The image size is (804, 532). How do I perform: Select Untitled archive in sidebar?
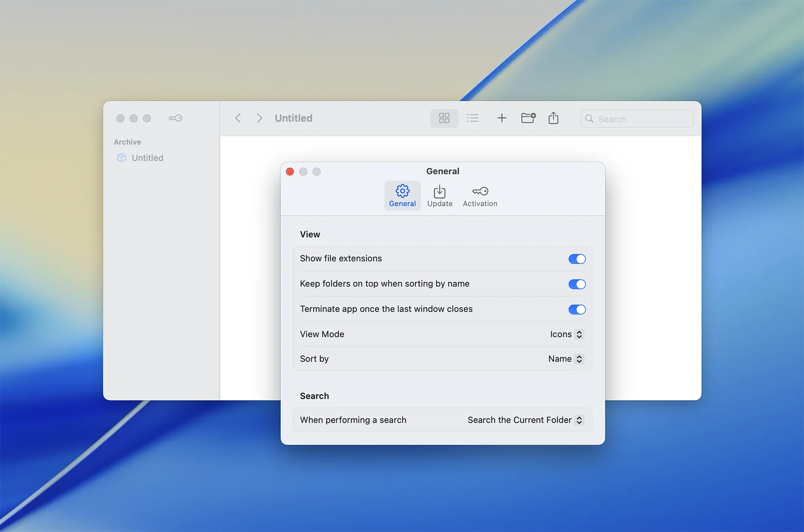147,158
